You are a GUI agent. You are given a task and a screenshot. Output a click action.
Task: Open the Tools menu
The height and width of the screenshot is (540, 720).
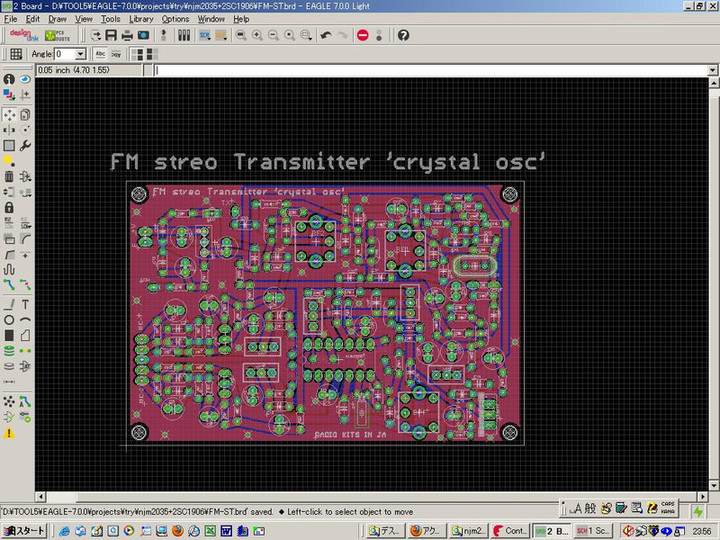click(x=110, y=19)
